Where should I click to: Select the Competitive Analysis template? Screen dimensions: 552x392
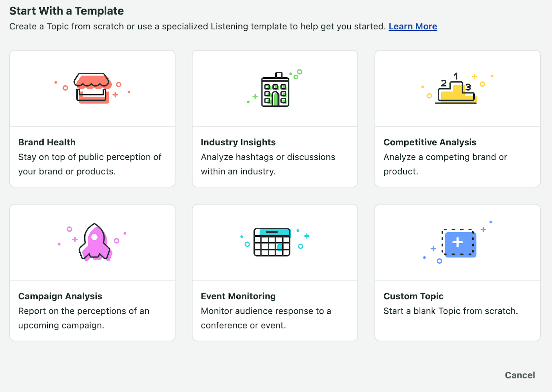point(457,118)
